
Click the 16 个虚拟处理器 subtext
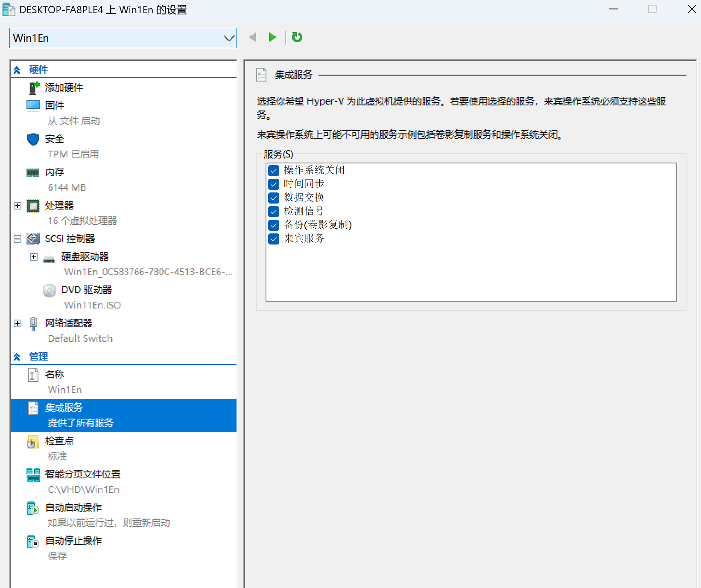click(82, 221)
